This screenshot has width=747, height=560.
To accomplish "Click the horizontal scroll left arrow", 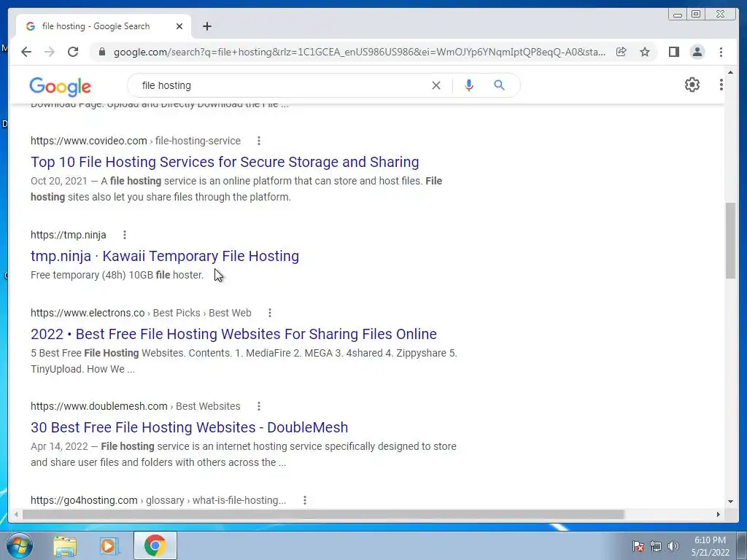I will (x=16, y=514).
